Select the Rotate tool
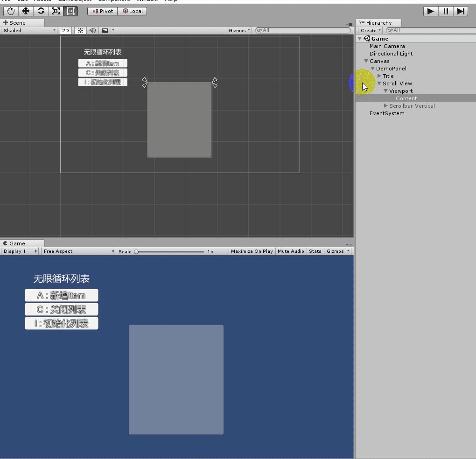The image size is (476, 459). tap(41, 11)
